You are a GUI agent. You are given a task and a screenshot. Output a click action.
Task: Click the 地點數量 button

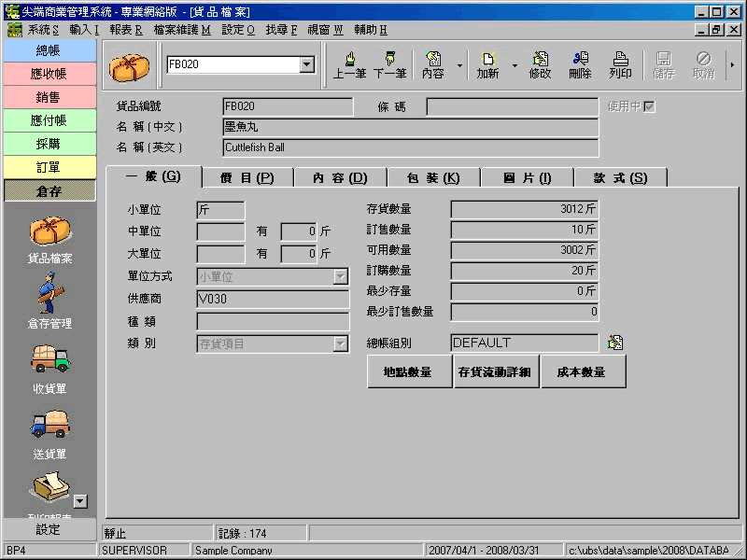click(x=408, y=371)
